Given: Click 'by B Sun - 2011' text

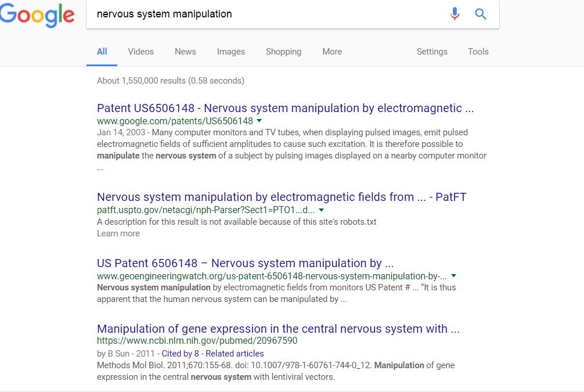Looking at the screenshot, I should click(125, 354).
